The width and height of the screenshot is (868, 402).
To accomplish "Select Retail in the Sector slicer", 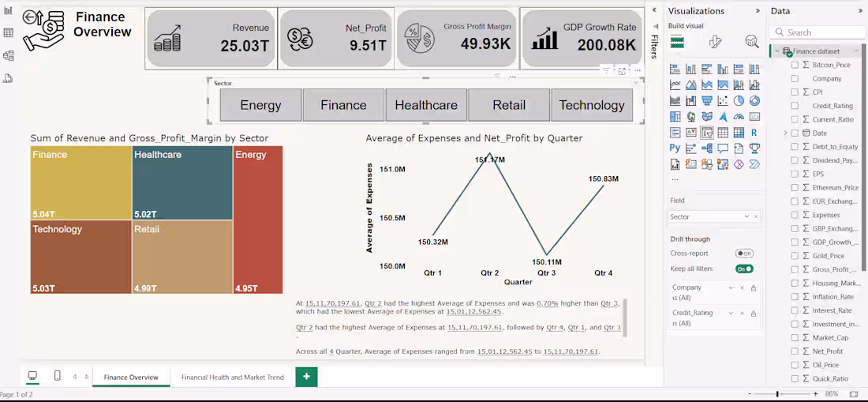I will coord(509,105).
